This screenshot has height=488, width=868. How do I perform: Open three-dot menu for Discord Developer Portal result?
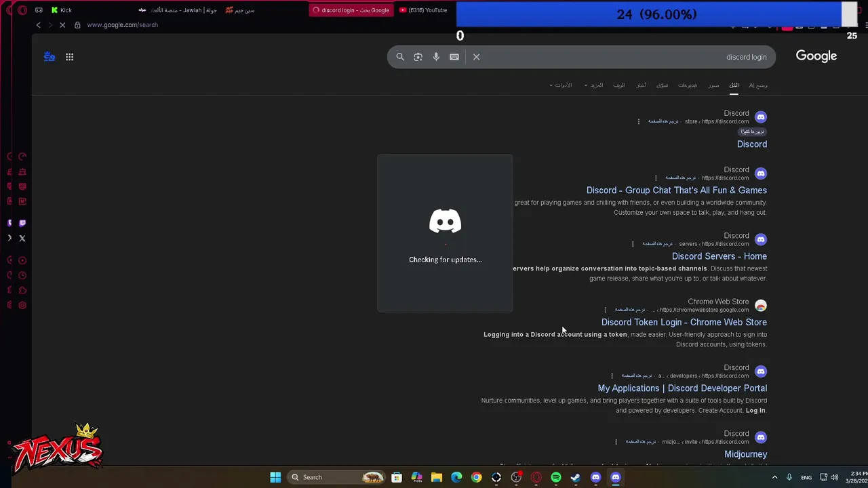[612, 375]
